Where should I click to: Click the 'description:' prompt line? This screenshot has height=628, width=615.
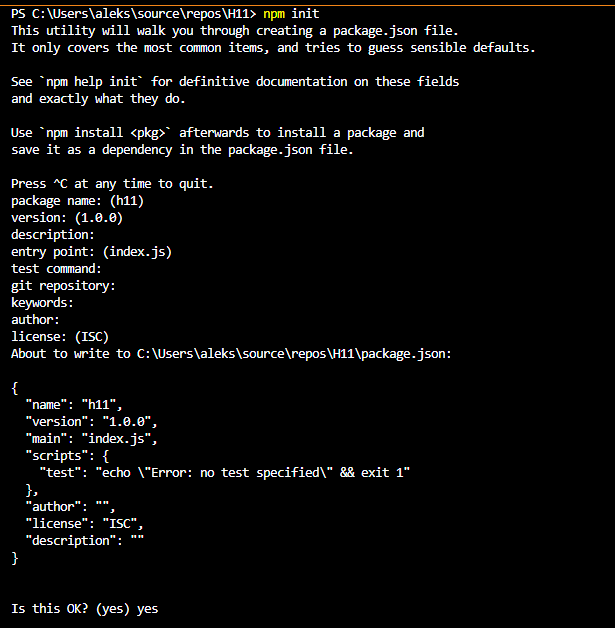[52, 235]
